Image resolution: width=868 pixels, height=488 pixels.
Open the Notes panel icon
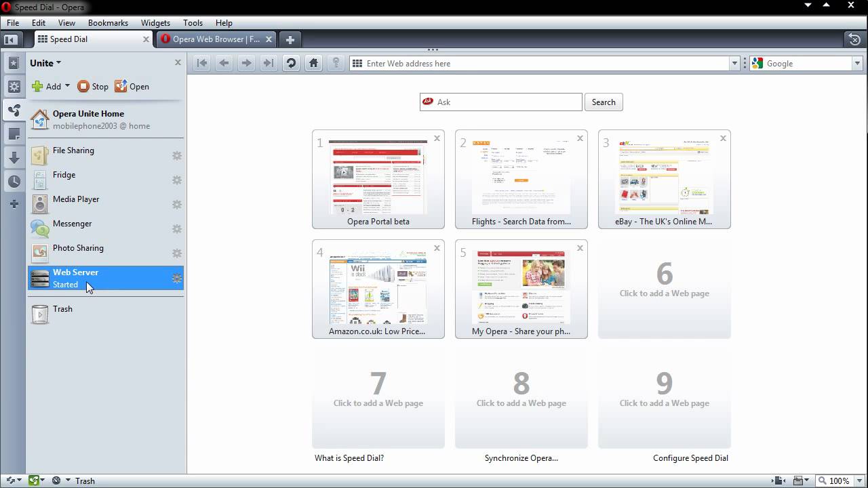tap(14, 134)
